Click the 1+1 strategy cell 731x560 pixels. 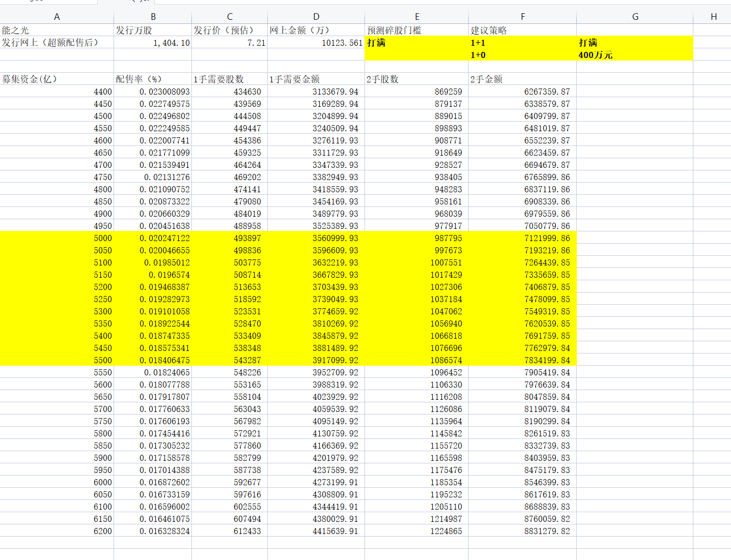(x=522, y=42)
